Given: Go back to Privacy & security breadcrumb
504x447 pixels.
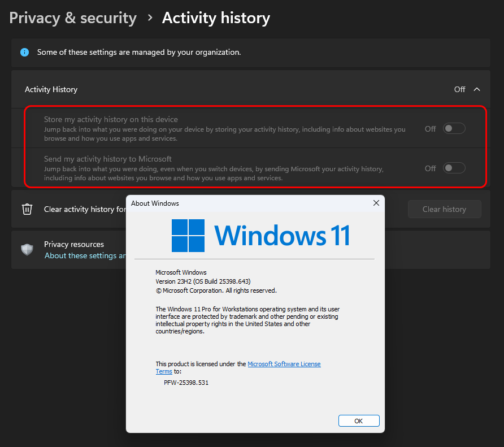Looking at the screenshot, I should pos(73,18).
